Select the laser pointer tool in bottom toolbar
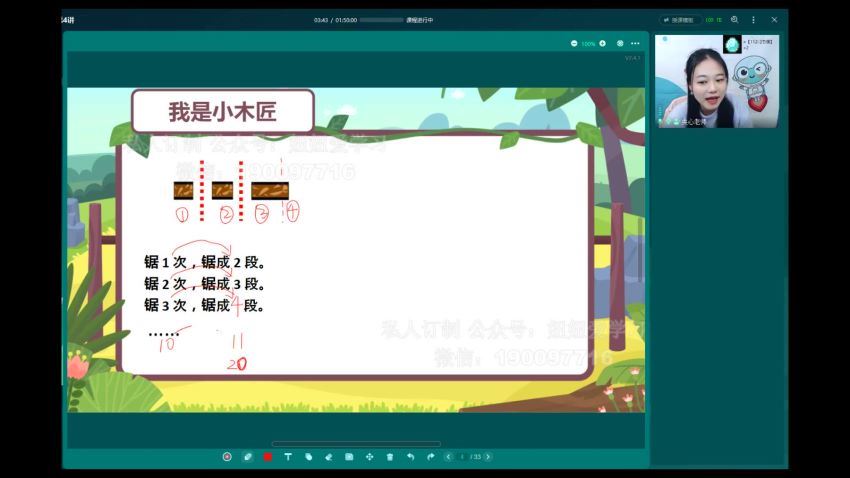The width and height of the screenshot is (850, 478). coord(227,457)
